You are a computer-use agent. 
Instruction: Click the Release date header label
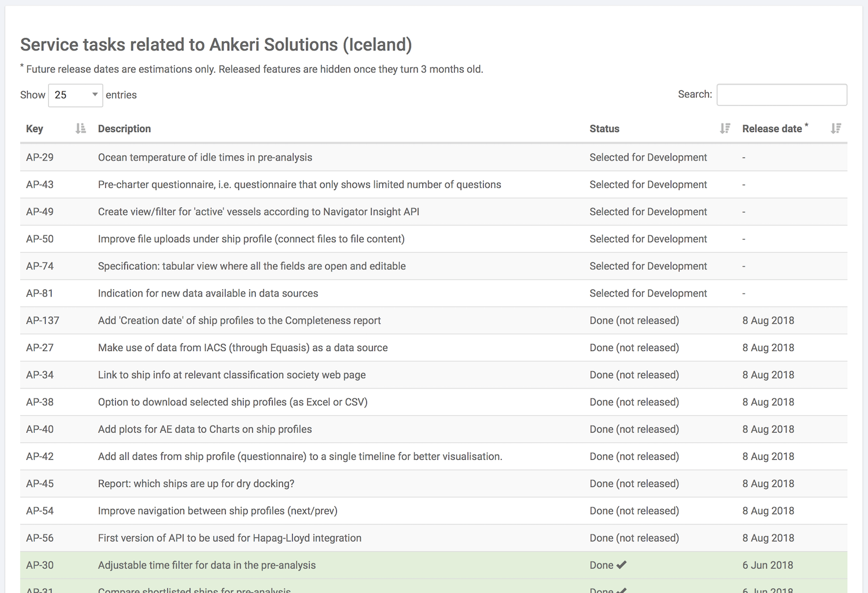point(772,129)
